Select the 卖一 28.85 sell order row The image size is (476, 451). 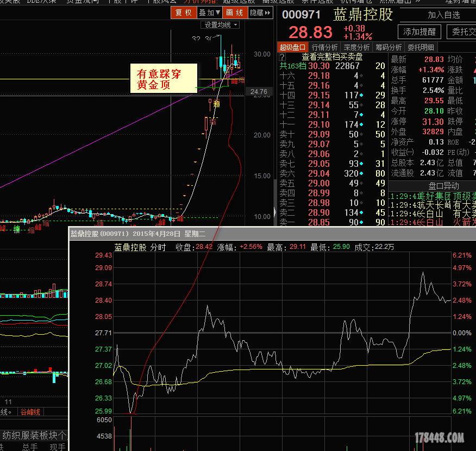333,222
